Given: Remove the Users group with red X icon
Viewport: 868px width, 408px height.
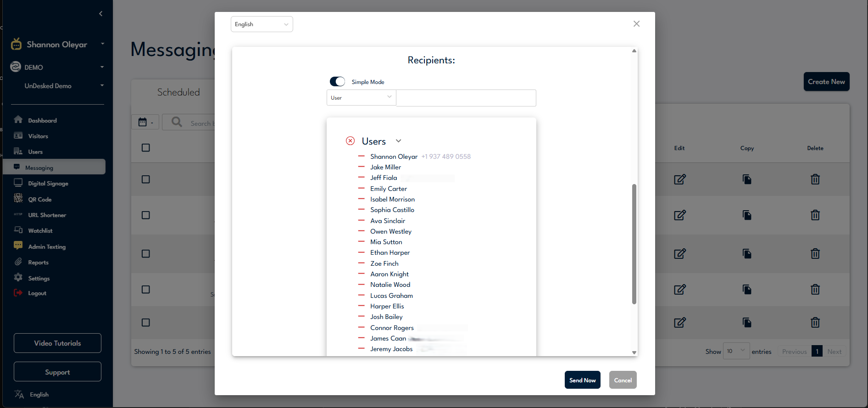Looking at the screenshot, I should pos(350,141).
